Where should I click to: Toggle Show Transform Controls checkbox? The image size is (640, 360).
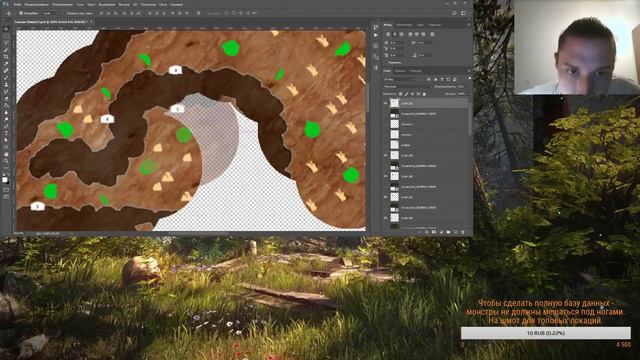64,13
